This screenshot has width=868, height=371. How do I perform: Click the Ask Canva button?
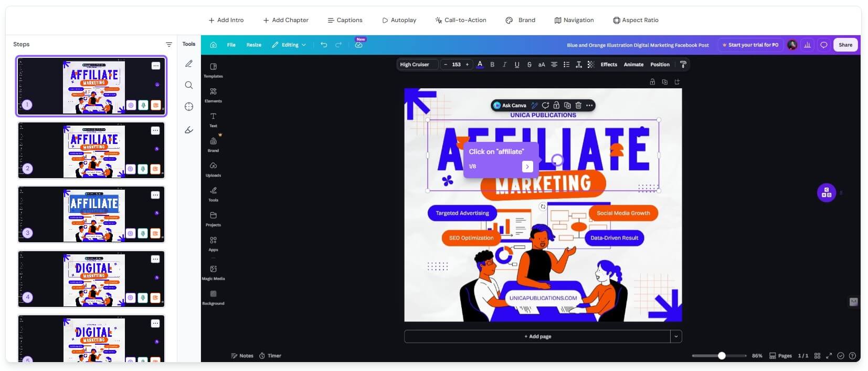click(510, 105)
